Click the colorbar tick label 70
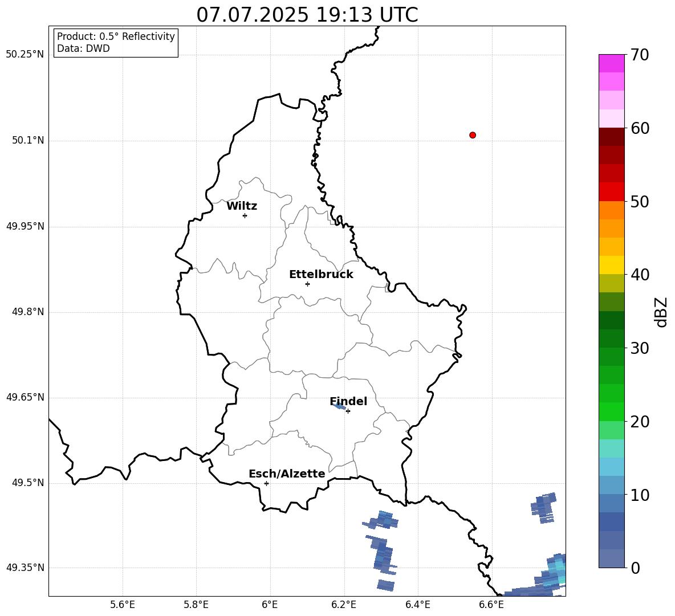This screenshot has width=675, height=616. pos(640,55)
